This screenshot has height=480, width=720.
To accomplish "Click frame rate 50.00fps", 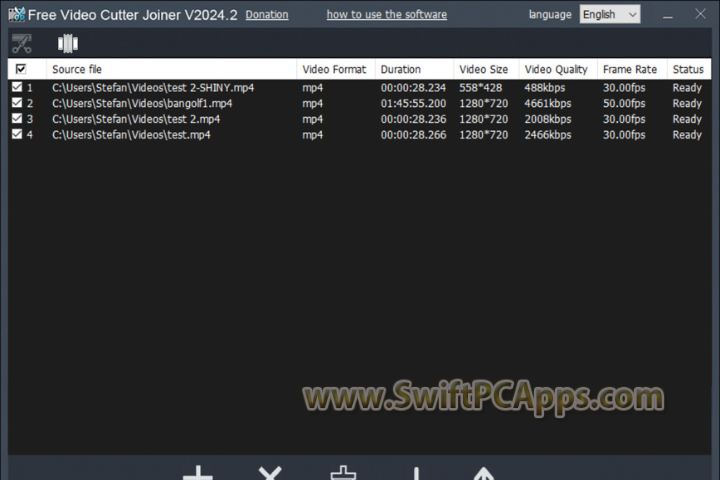I will [624, 103].
